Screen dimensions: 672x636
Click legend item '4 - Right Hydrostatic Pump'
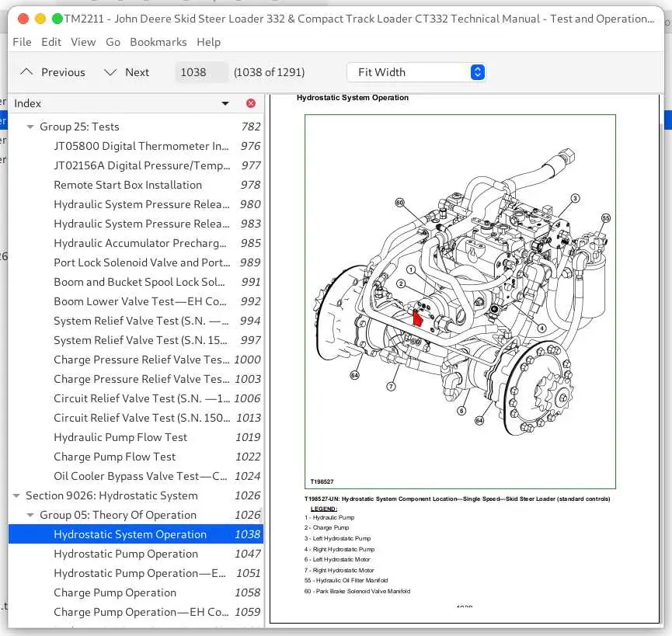point(339,549)
